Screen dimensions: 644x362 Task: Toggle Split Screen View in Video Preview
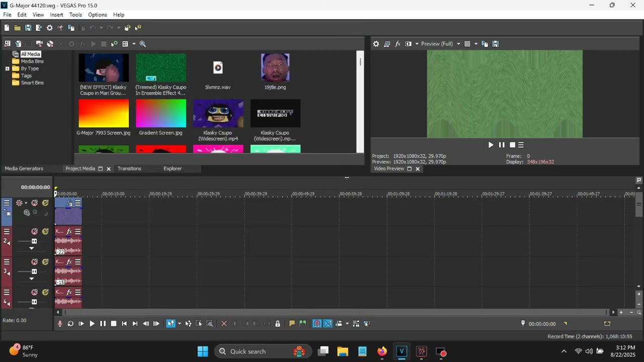tap(408, 44)
